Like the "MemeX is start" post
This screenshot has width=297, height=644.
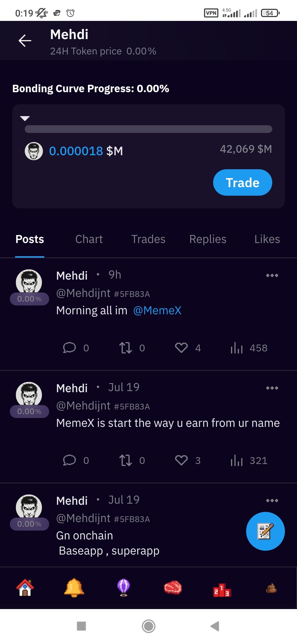click(182, 460)
